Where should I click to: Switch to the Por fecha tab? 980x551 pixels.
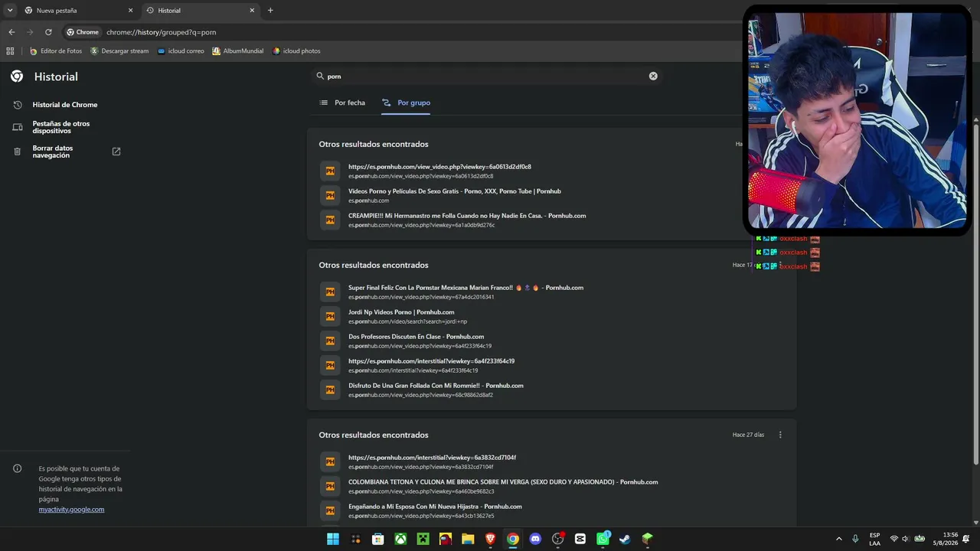pos(342,103)
